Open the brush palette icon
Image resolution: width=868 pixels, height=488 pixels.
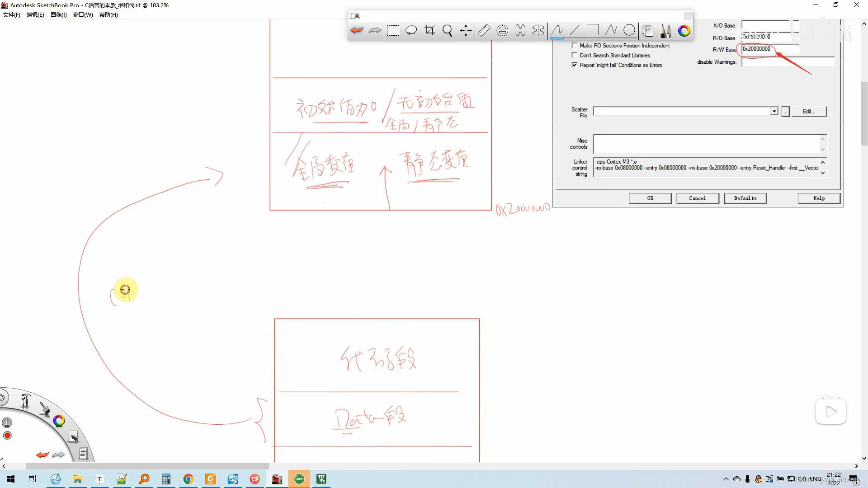coord(665,30)
